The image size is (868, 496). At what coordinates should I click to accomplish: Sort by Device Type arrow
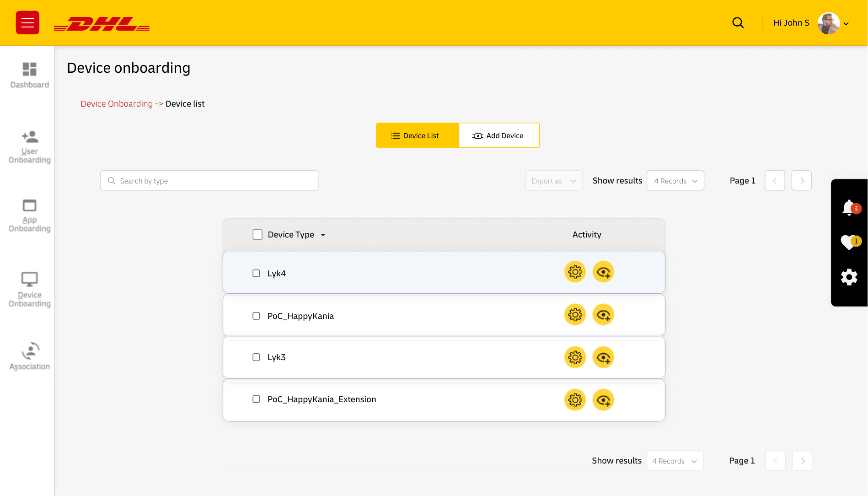pos(323,235)
